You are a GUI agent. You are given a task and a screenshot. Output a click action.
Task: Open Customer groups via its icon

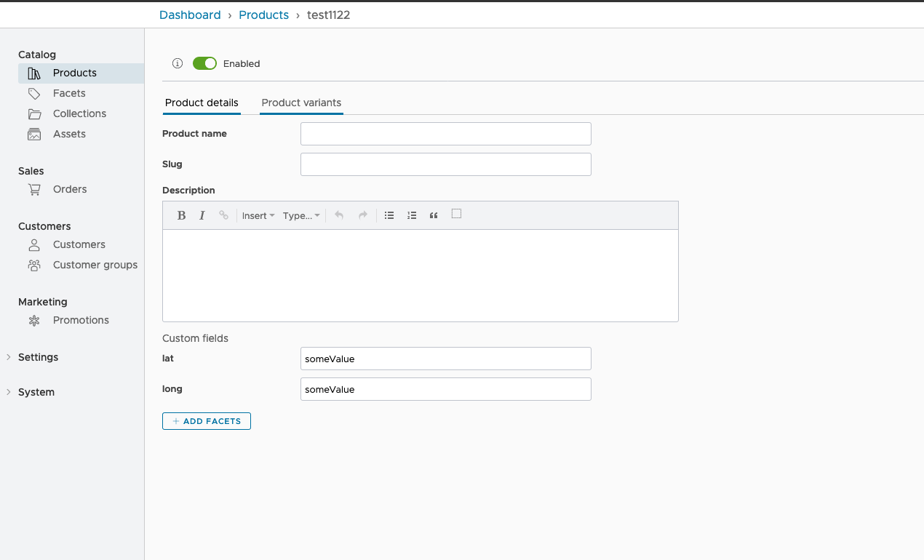point(33,265)
